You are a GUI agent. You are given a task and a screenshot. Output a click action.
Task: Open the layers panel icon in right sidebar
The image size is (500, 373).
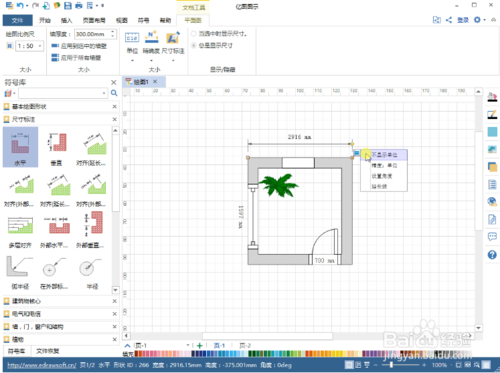(492, 167)
